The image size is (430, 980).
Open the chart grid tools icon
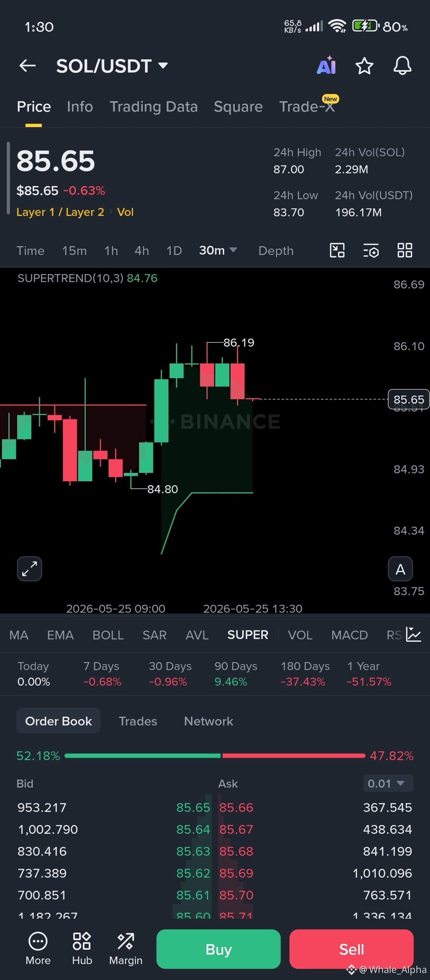(405, 251)
